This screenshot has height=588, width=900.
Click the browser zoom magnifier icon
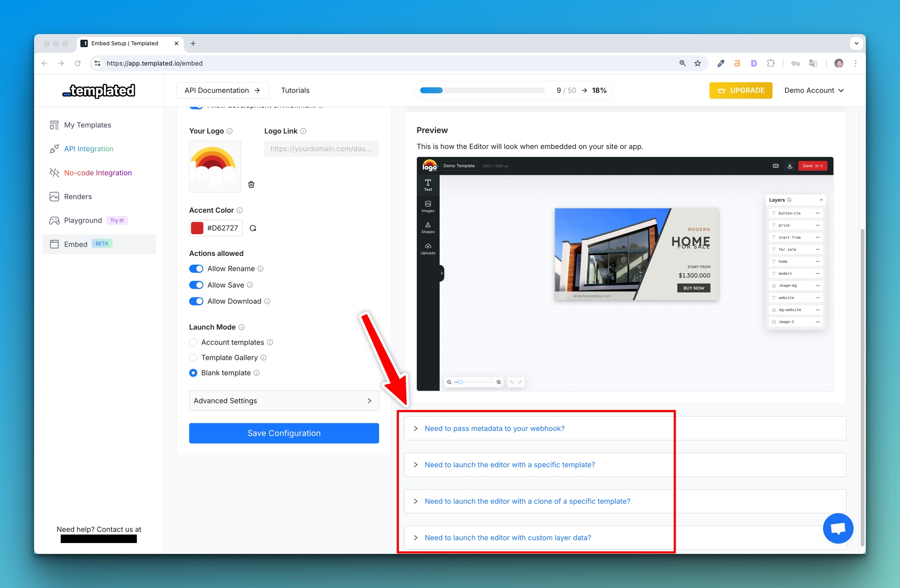point(682,63)
